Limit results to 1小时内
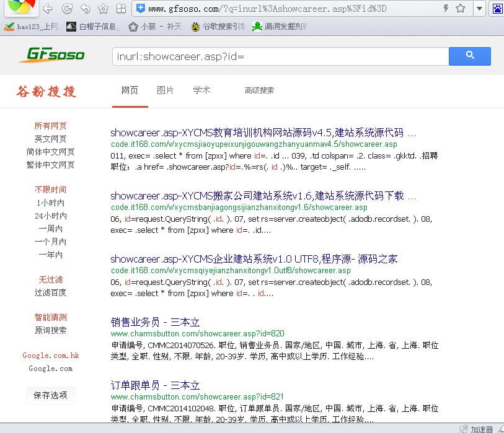This screenshot has height=433, width=504. tap(50, 203)
